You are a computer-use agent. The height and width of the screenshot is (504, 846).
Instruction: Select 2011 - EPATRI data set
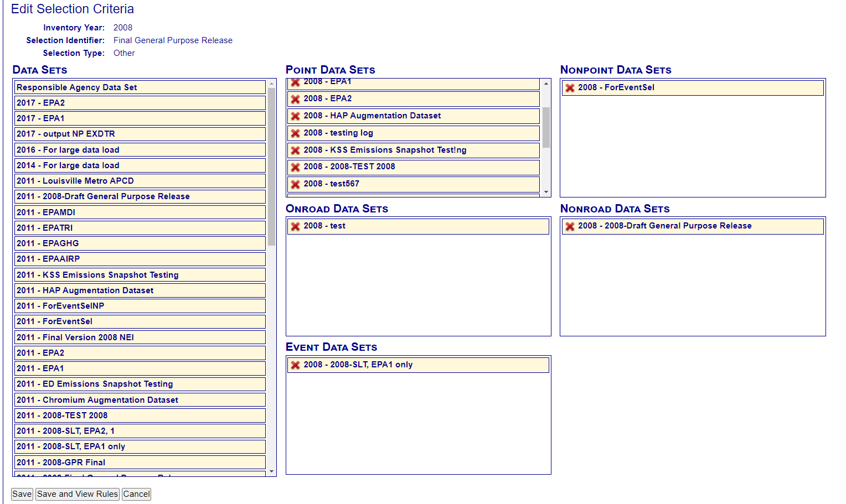pos(141,228)
